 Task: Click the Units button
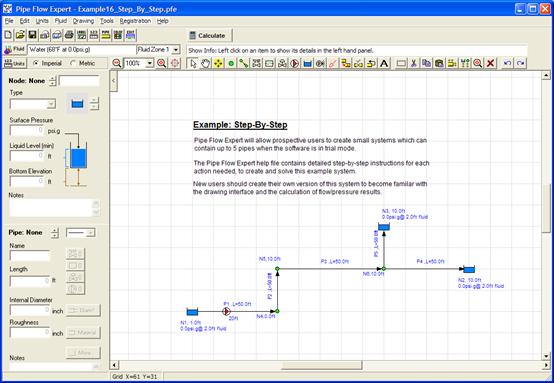(x=14, y=64)
